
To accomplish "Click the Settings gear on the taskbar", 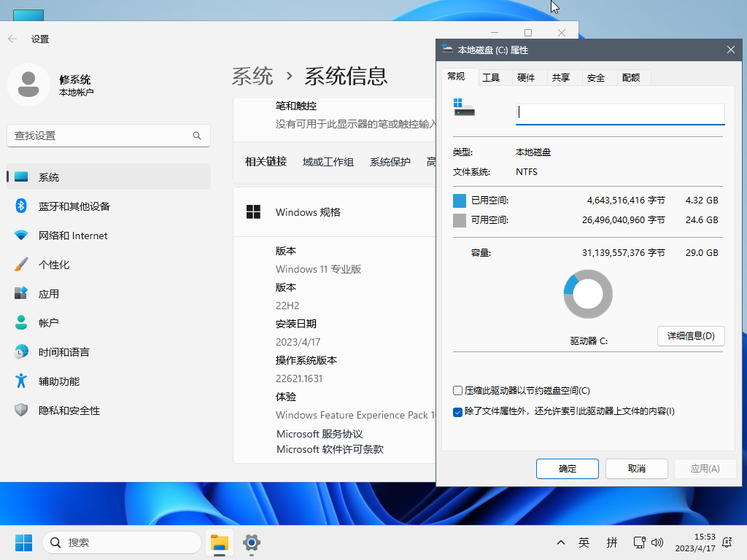I will (x=252, y=542).
